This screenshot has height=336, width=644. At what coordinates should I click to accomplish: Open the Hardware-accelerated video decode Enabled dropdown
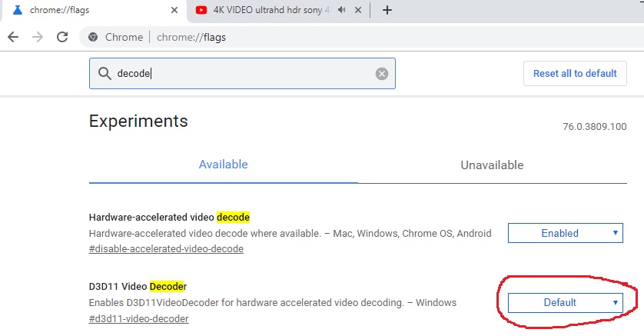[x=565, y=233]
